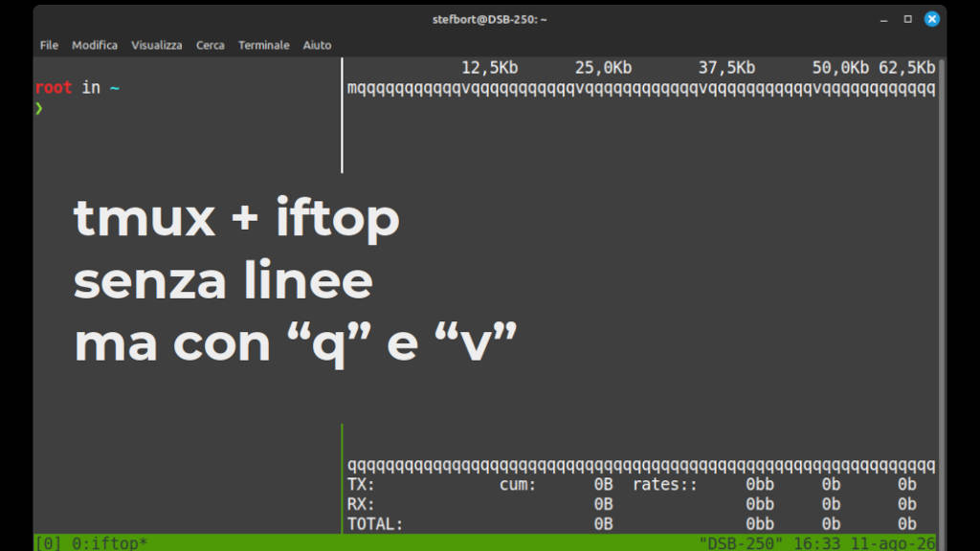Open the Terminale menu
This screenshot has height=551, width=980.
point(264,45)
